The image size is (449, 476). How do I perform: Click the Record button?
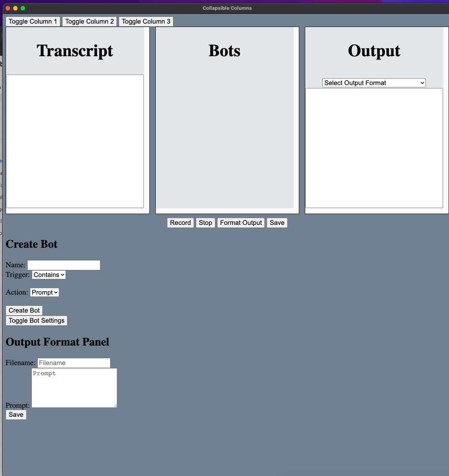pos(180,223)
